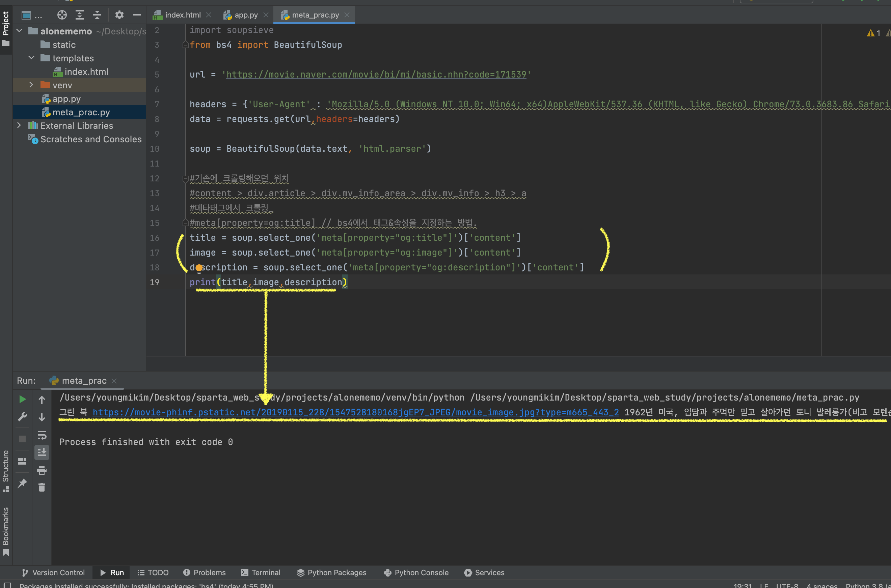Select index.html in project tree
The width and height of the screenshot is (891, 588).
[x=86, y=71]
